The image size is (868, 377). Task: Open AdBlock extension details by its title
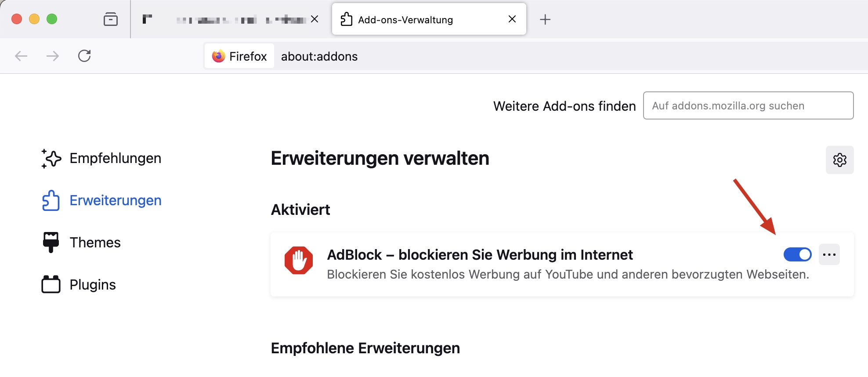480,255
